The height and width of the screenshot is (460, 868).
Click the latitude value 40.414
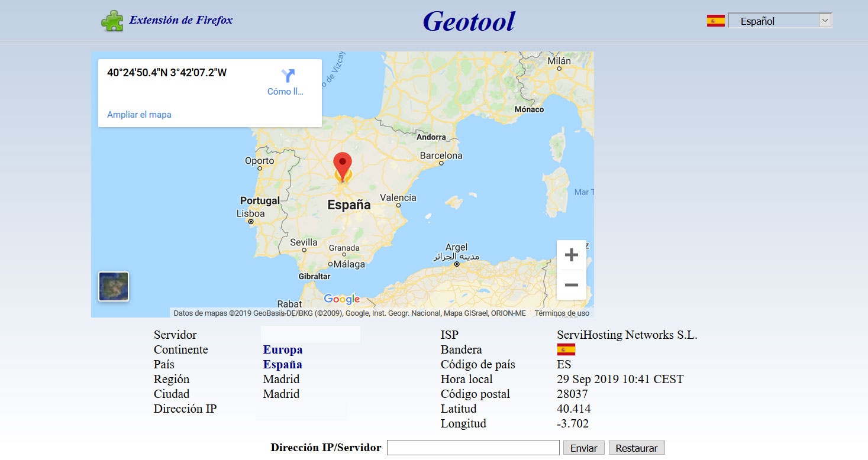point(574,409)
